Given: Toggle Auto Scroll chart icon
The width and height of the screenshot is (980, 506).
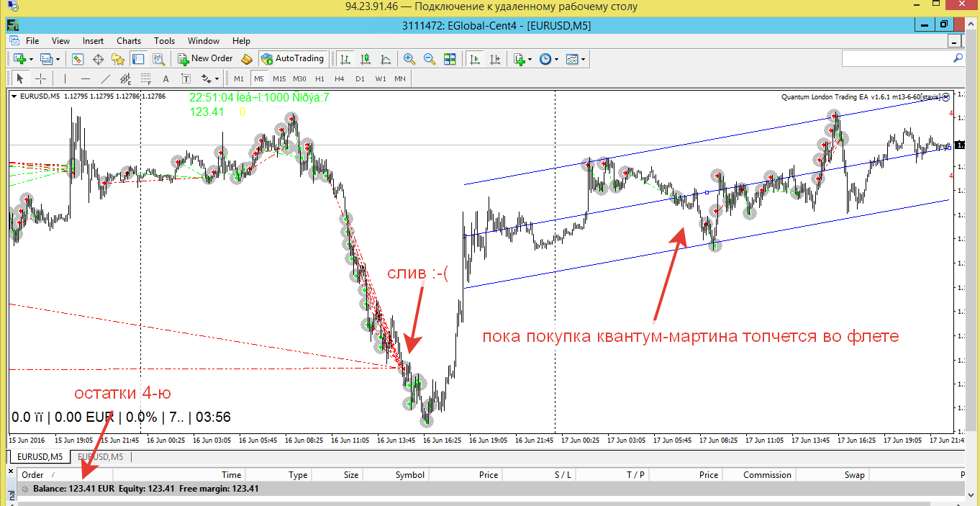Looking at the screenshot, I should [475, 59].
